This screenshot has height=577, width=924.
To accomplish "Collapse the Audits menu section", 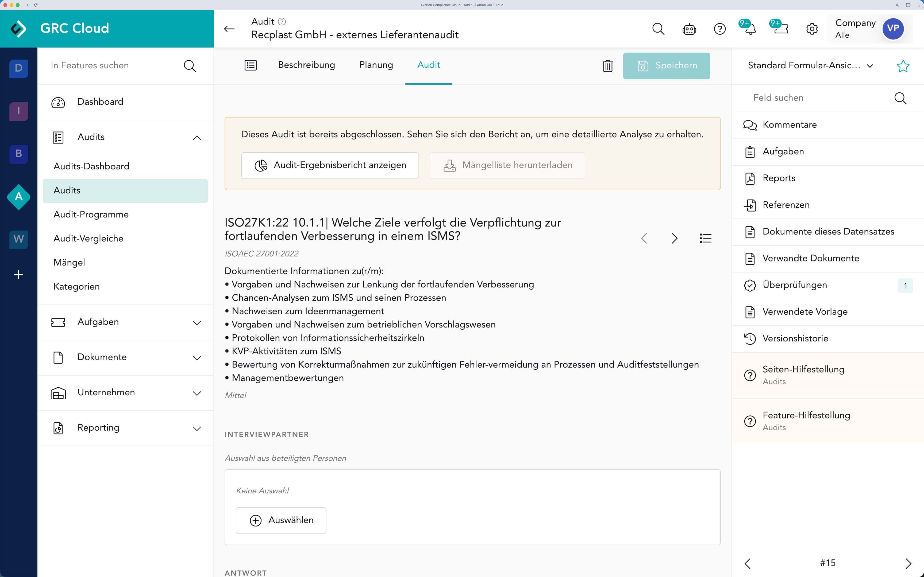I will pyautogui.click(x=197, y=138).
